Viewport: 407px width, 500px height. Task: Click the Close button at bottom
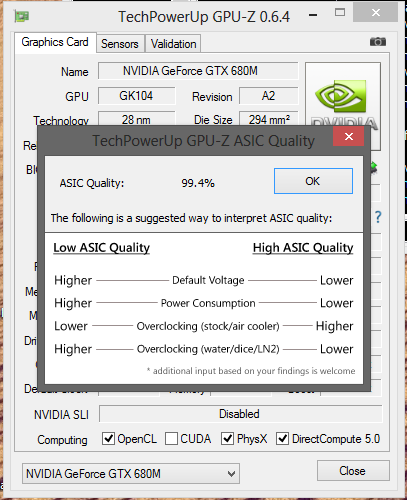[353, 471]
